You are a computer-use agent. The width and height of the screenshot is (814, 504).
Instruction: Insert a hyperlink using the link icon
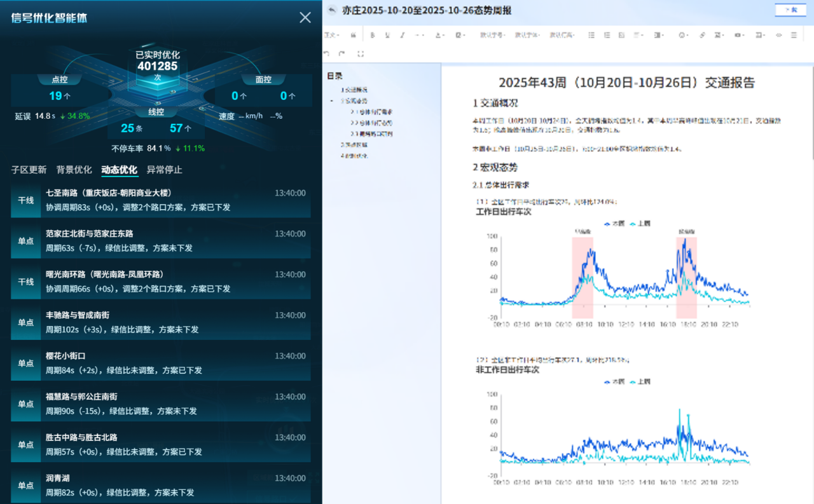point(702,35)
